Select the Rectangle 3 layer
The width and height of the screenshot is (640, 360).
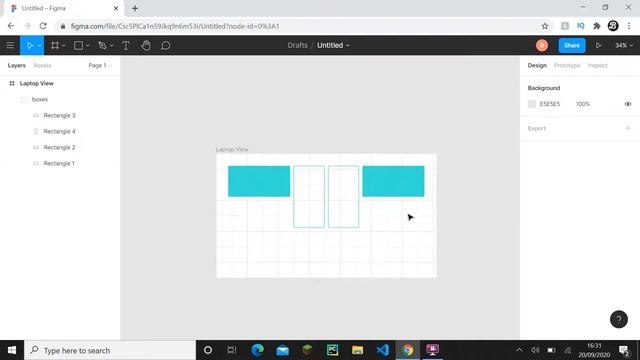(x=60, y=115)
